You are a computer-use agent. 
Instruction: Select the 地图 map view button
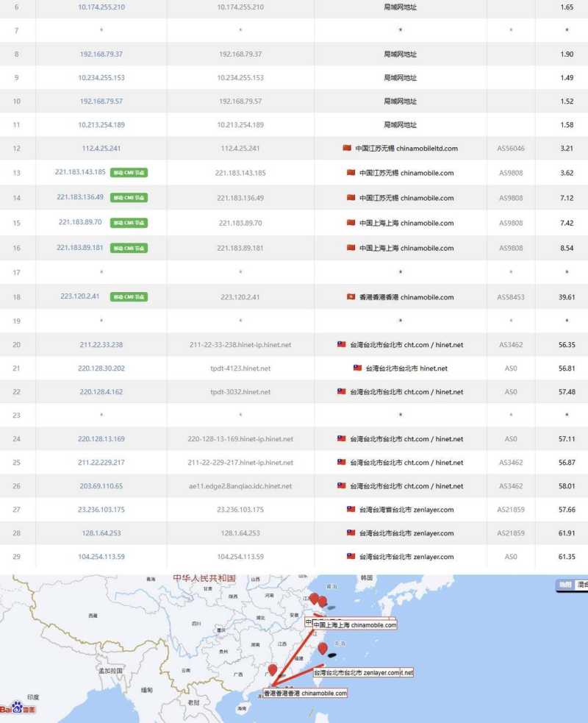point(564,583)
